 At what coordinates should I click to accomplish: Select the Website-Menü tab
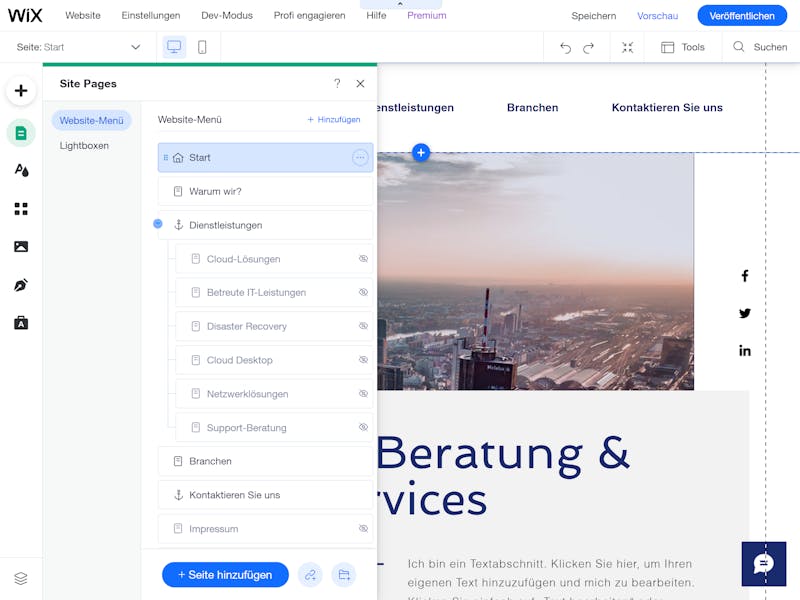pyautogui.click(x=91, y=120)
